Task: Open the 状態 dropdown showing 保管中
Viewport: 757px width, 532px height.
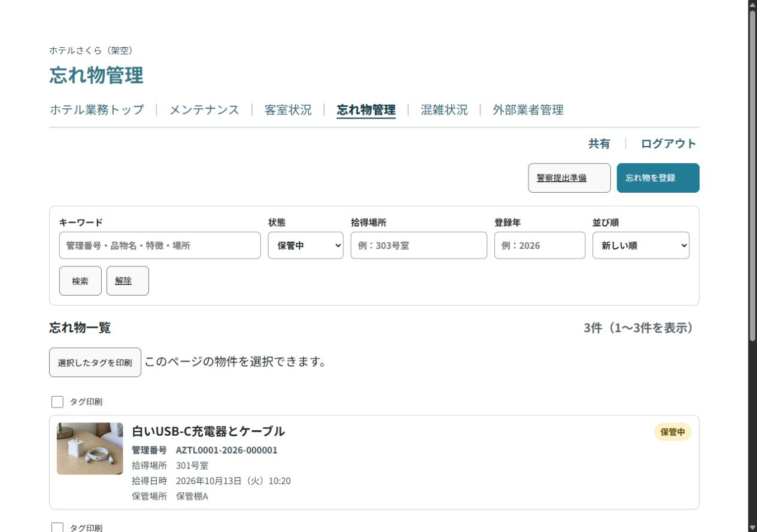Action: coord(305,245)
